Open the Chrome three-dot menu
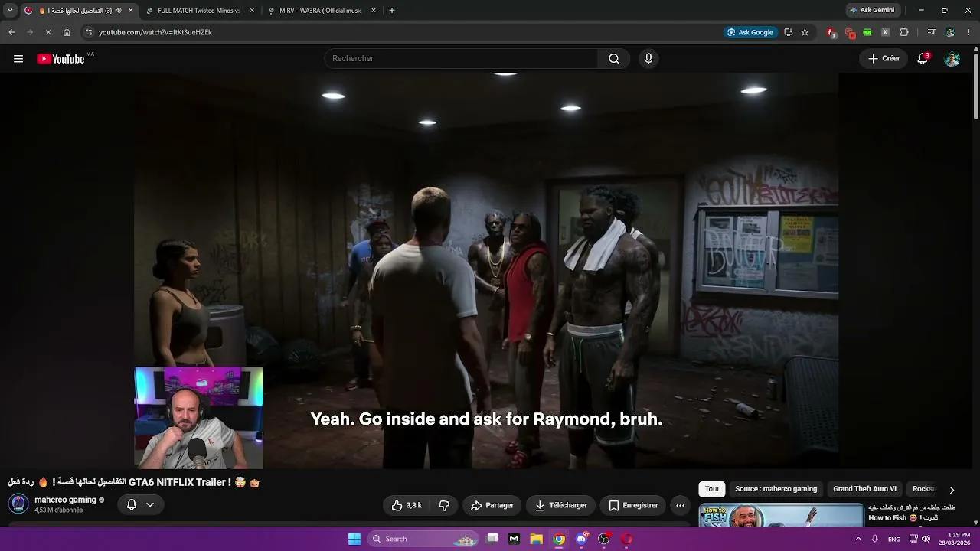Image resolution: width=980 pixels, height=551 pixels. pyautogui.click(x=969, y=32)
